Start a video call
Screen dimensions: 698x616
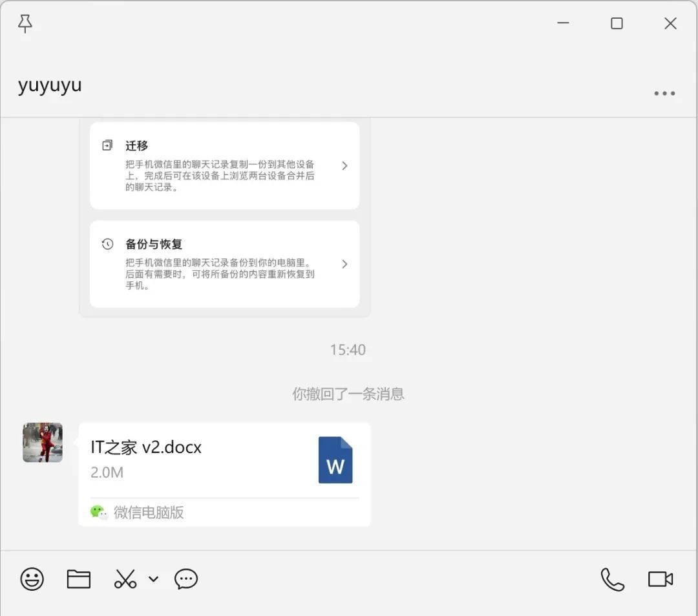(x=659, y=579)
